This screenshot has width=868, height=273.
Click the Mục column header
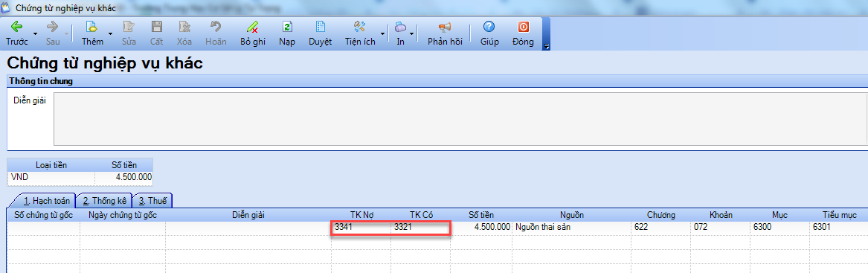(x=780, y=214)
